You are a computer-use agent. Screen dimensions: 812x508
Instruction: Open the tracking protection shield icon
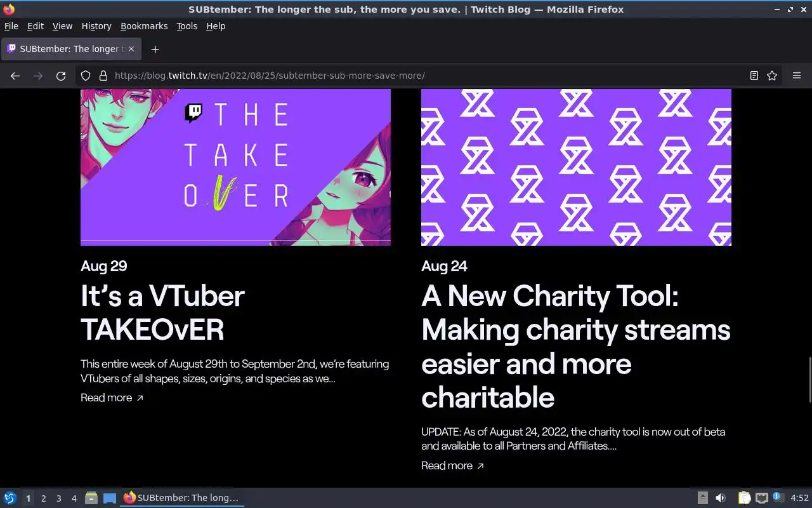pos(86,76)
